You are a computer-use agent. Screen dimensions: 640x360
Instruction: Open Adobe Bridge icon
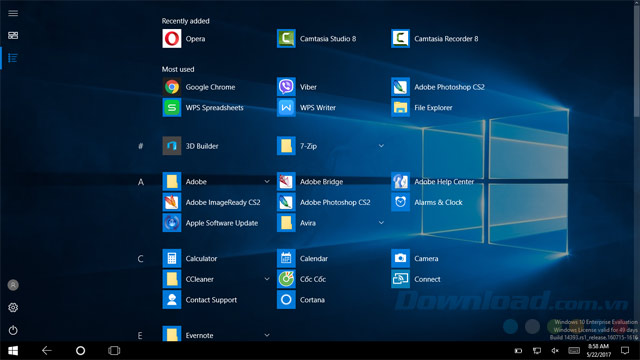286,182
